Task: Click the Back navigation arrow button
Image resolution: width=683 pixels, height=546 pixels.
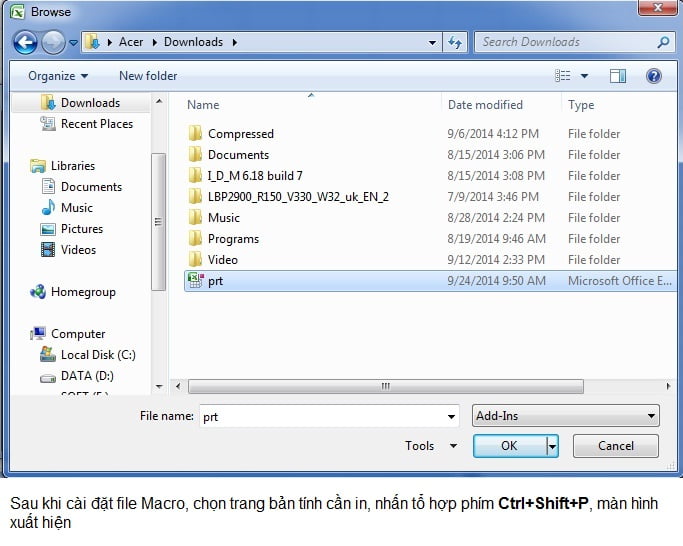Action: tap(25, 42)
